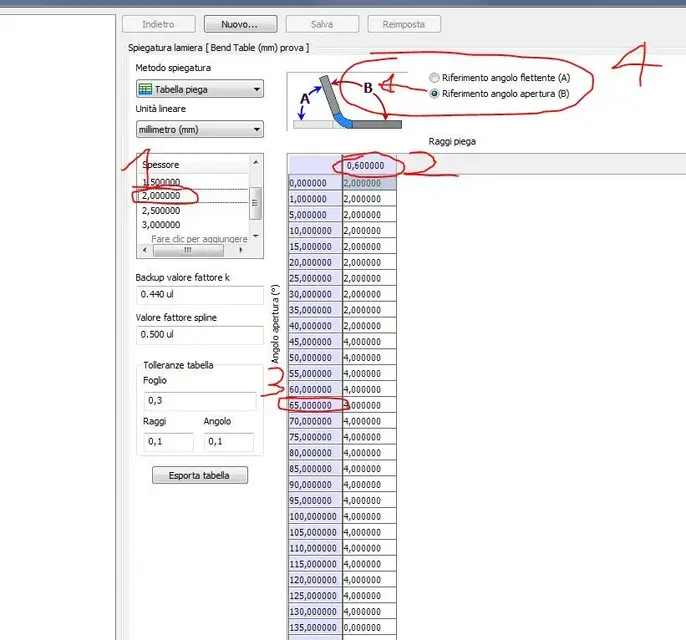Click the 0,600000 radius column header
686x640 pixels.
tap(369, 165)
